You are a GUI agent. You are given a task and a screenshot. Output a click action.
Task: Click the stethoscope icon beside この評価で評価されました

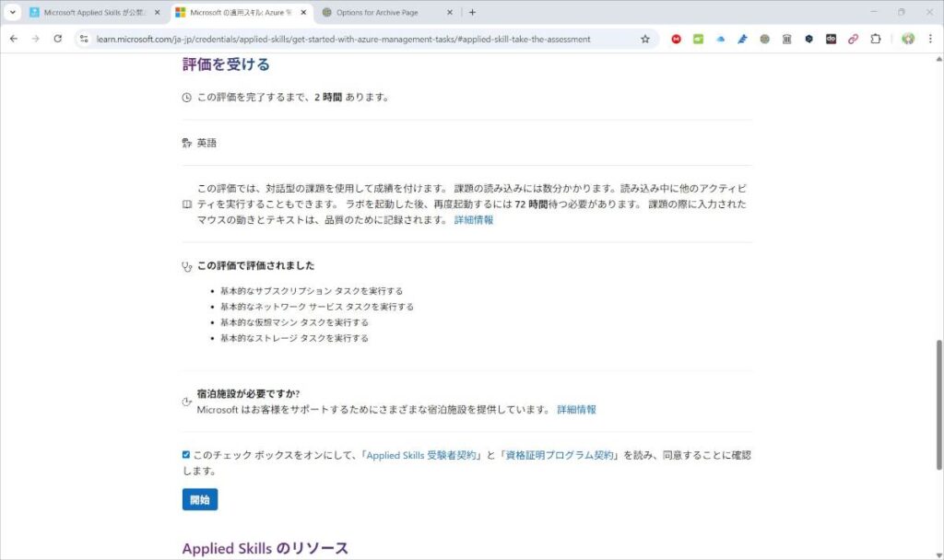(186, 266)
